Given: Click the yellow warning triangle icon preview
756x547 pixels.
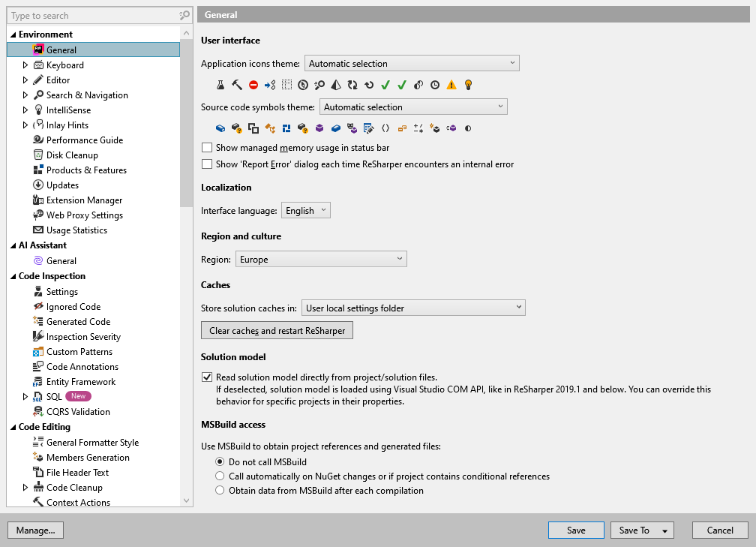Looking at the screenshot, I should click(x=451, y=85).
